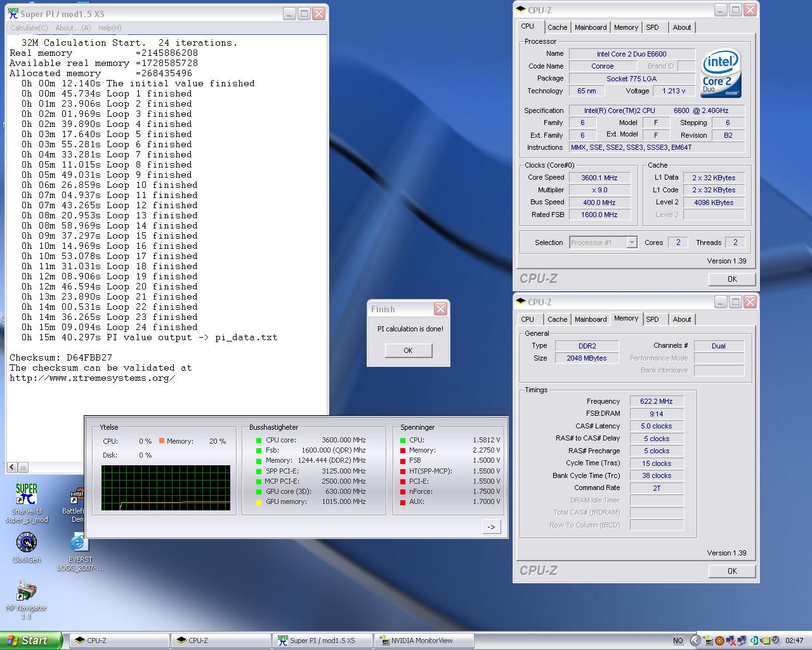Open the MP Navigator 1.1 desktop shortcut

26,599
